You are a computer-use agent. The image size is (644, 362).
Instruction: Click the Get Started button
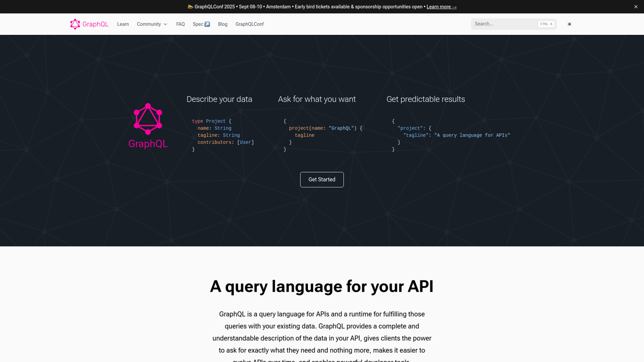click(x=322, y=180)
